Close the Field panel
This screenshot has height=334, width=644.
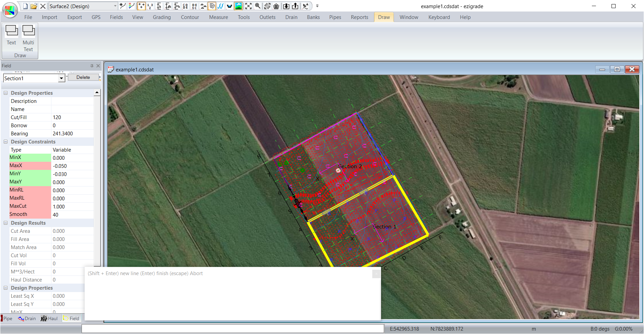pyautogui.click(x=98, y=66)
